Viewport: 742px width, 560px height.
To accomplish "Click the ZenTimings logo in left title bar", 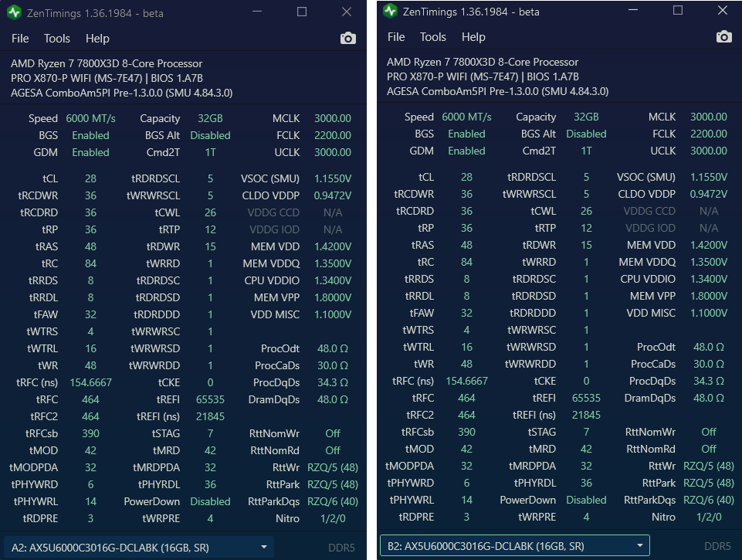I will (x=13, y=12).
